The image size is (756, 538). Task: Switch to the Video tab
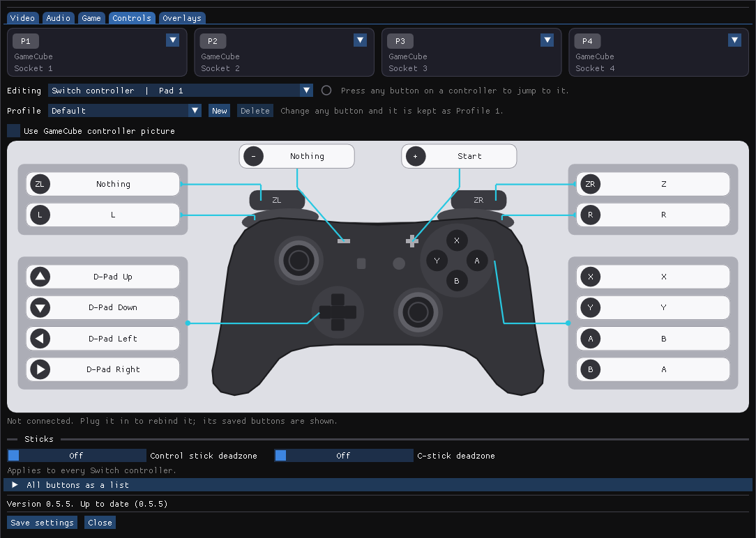point(22,18)
